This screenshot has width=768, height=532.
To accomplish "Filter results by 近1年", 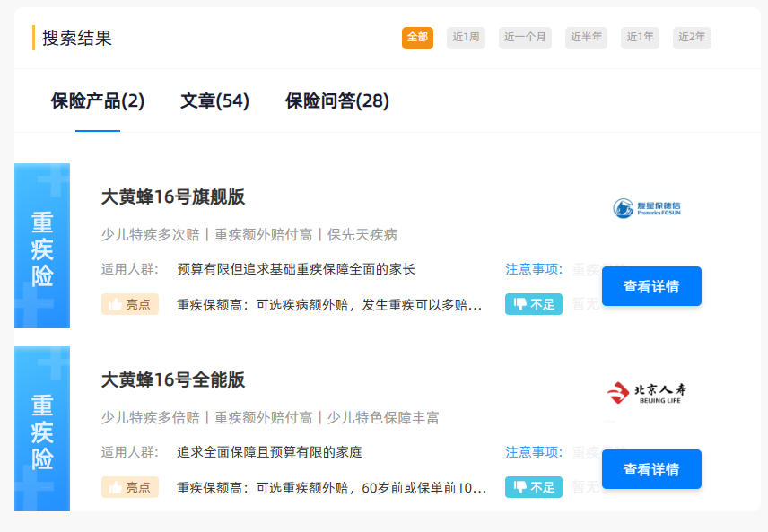I will click(x=640, y=38).
